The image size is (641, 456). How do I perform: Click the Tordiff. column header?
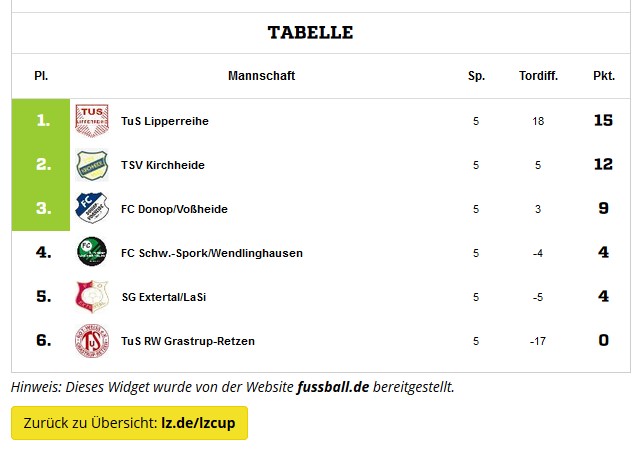tap(538, 76)
